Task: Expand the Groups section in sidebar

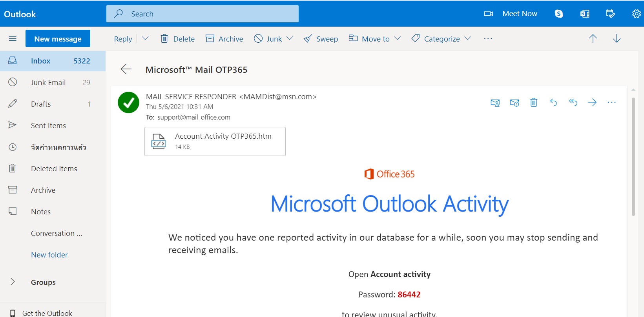Action: 13,282
